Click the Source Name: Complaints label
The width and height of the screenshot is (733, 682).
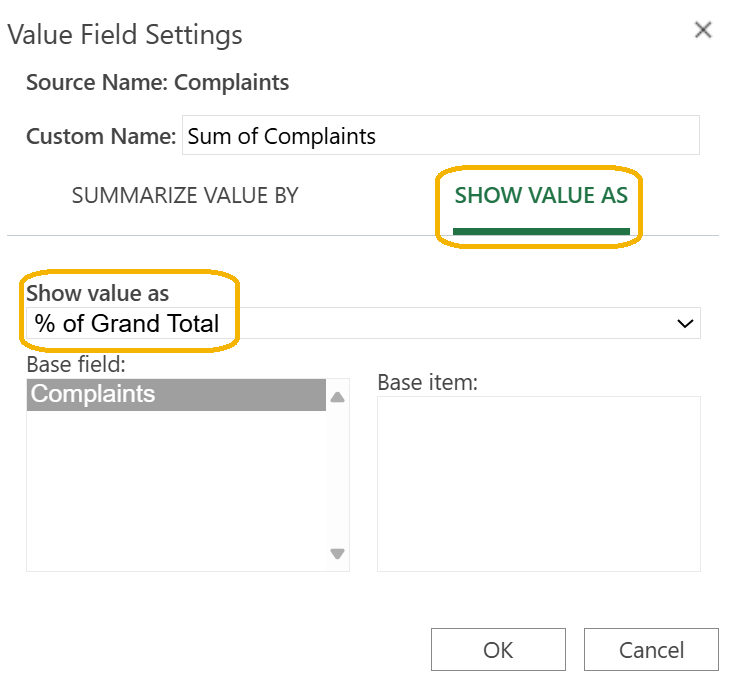158,83
